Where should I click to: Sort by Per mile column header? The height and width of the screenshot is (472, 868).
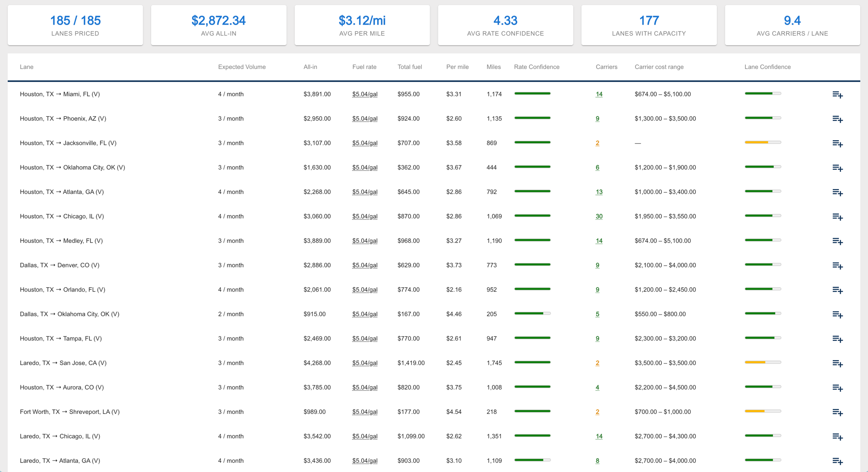point(457,67)
